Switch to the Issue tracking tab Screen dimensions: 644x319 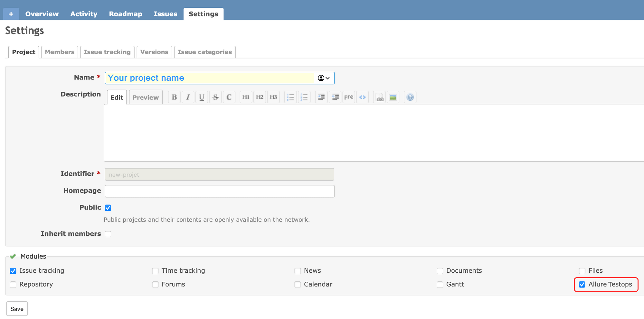point(107,52)
